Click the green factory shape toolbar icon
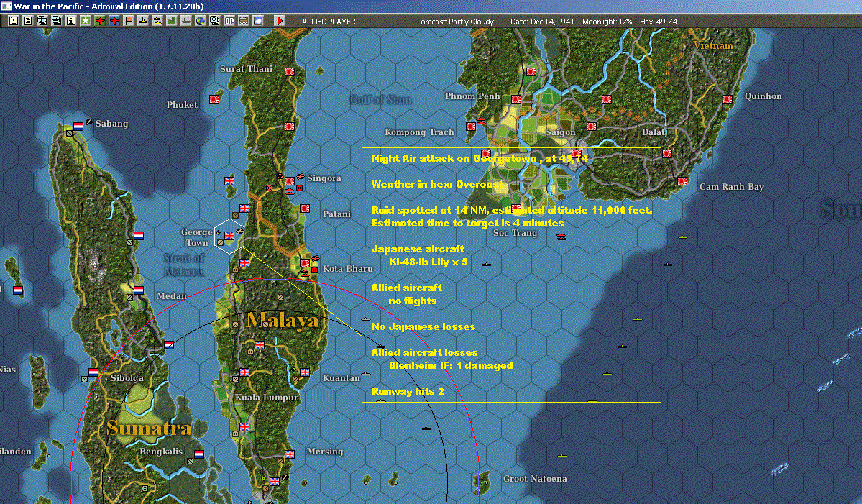 click(171, 21)
